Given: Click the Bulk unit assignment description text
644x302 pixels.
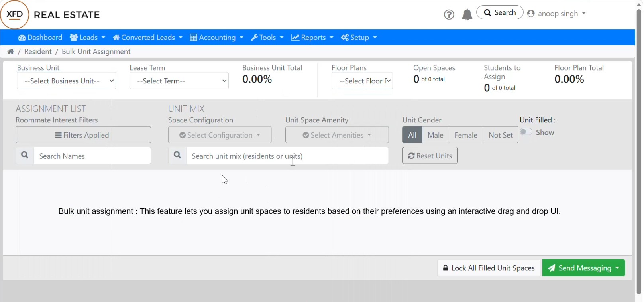Looking at the screenshot, I should tap(309, 211).
